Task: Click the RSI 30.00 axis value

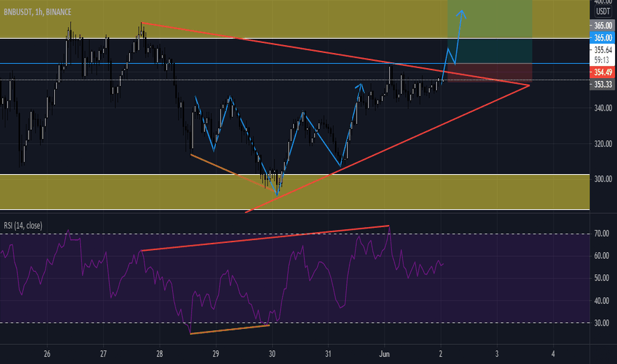Action: point(602,323)
